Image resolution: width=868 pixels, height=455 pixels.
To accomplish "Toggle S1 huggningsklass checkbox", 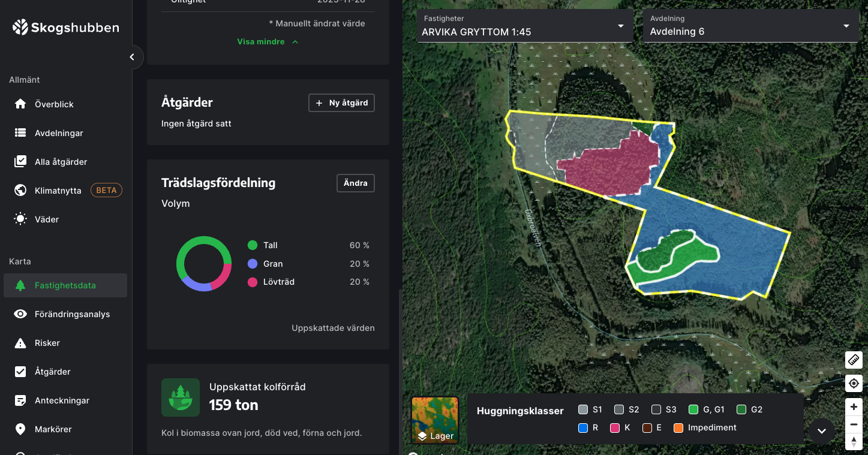I will [x=583, y=410].
